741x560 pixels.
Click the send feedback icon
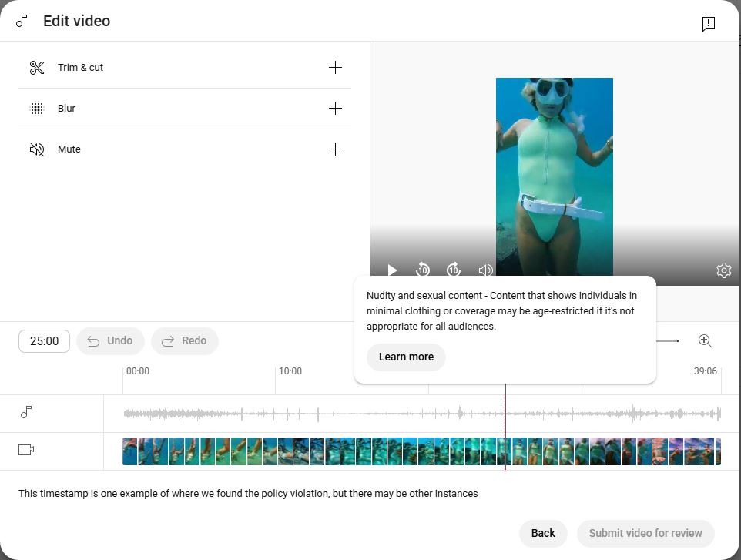point(708,24)
